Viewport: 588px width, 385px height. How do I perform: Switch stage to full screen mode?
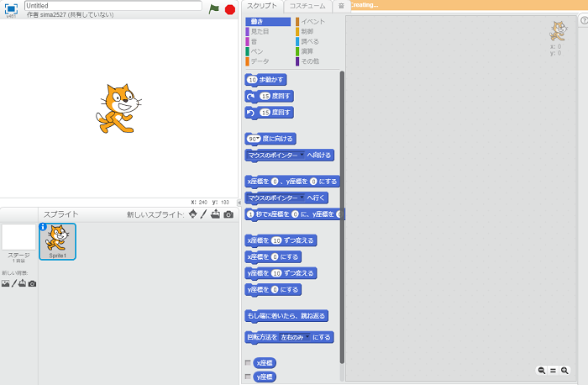11,9
